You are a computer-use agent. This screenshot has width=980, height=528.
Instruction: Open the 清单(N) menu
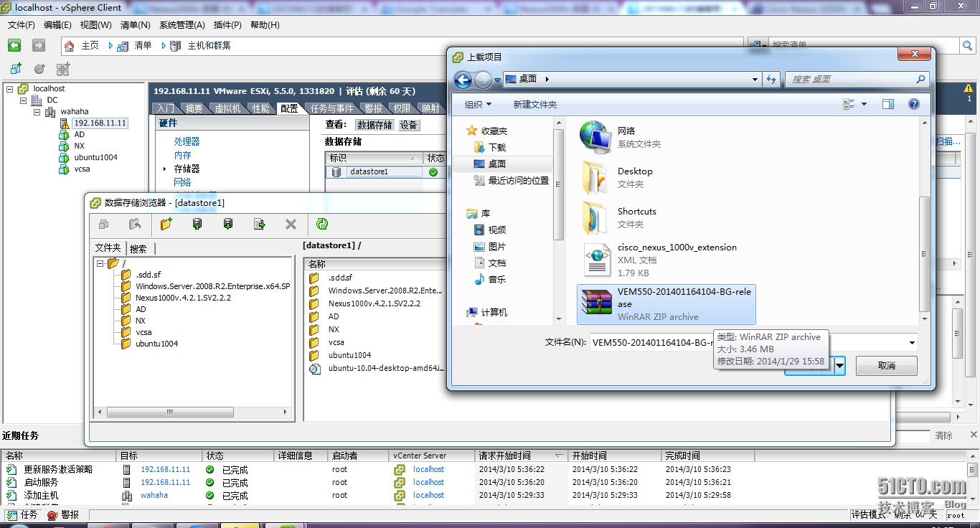point(135,25)
